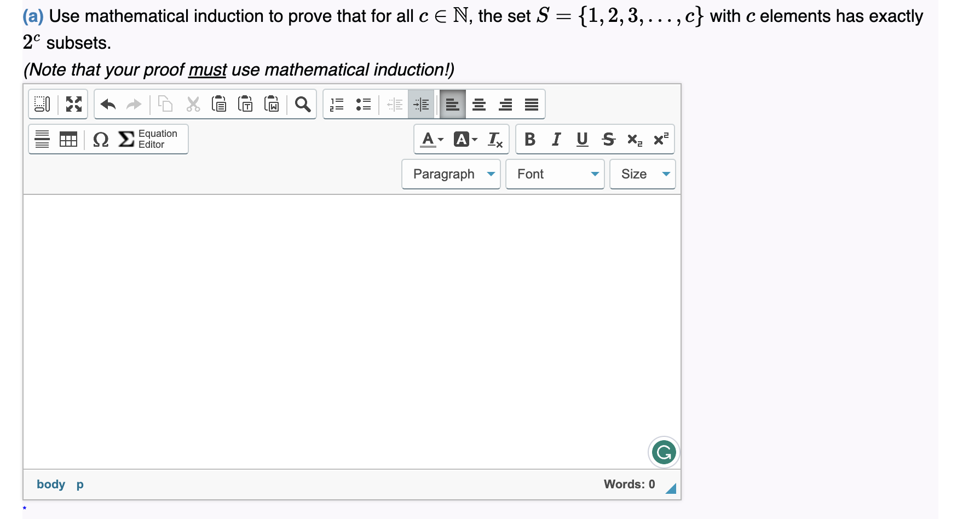Click the Maximize editor button
980x519 pixels.
coord(74,104)
